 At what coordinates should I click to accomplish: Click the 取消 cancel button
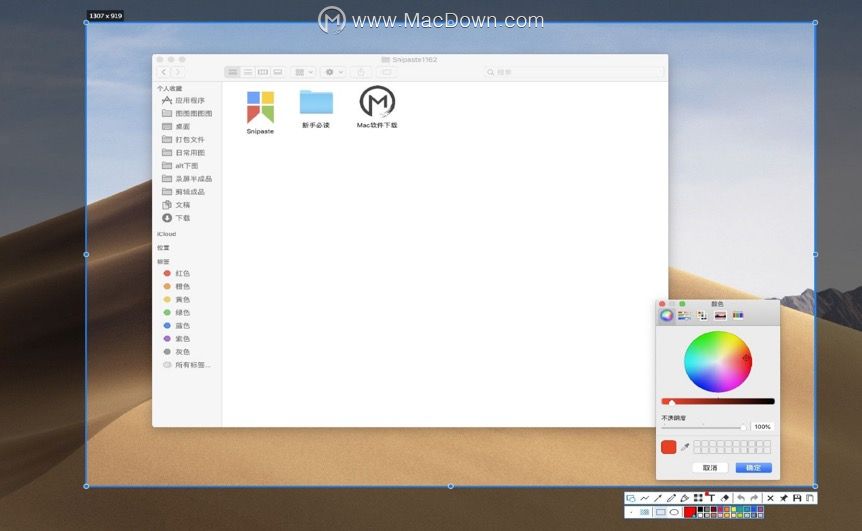710,468
